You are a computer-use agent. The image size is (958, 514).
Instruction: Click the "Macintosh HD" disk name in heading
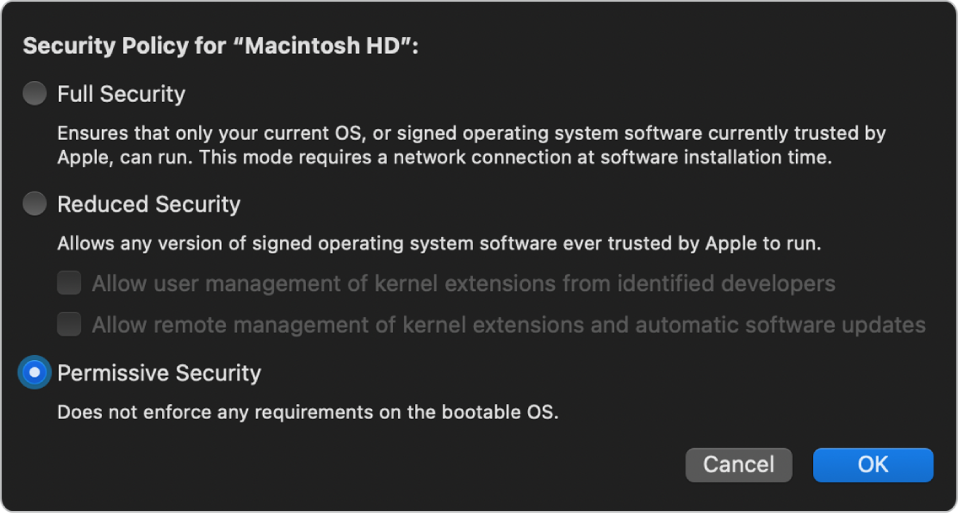pyautogui.click(x=330, y=46)
